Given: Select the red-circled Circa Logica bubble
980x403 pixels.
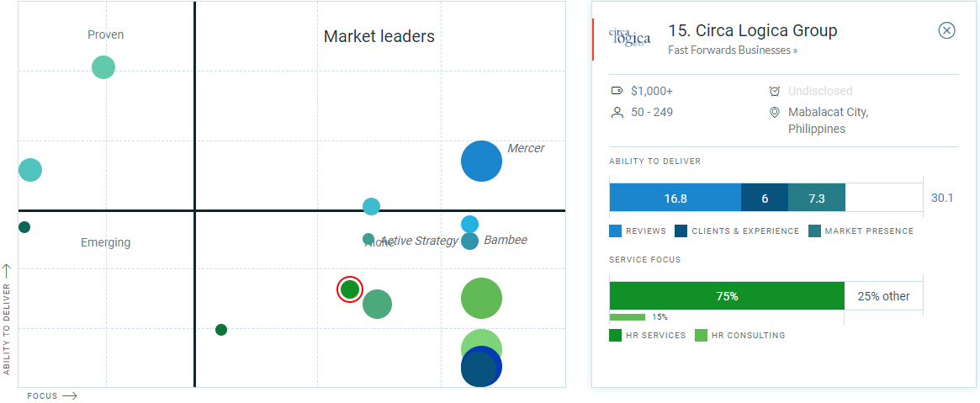Looking at the screenshot, I should click(350, 289).
